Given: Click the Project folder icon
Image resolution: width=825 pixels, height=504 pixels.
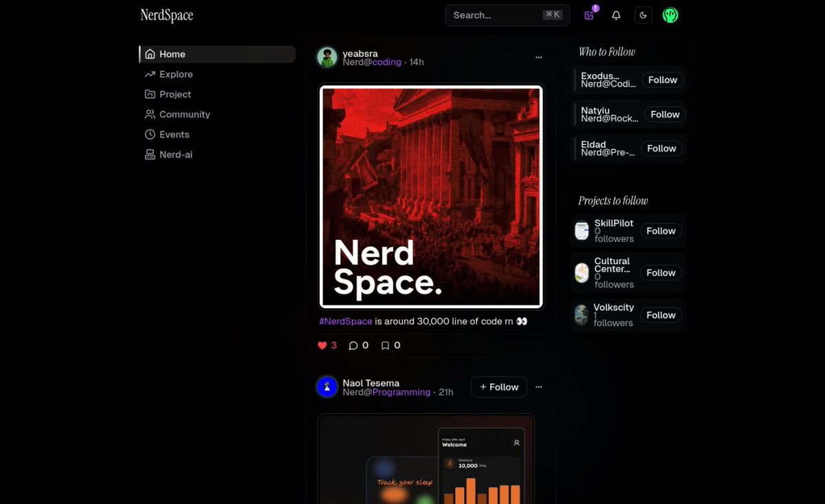Looking at the screenshot, I should (x=150, y=94).
